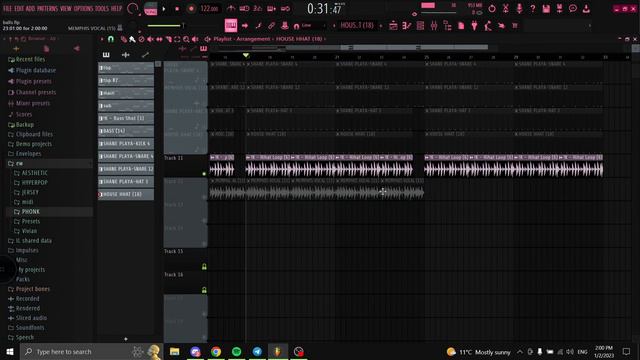
Task: Show automation clips in picker panel
Action: tap(145, 55)
